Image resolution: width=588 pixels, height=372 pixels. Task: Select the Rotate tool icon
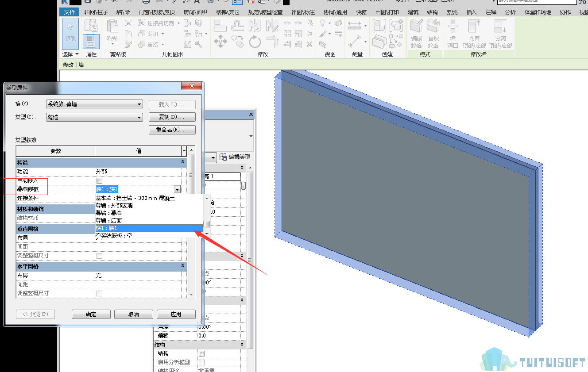255,42
